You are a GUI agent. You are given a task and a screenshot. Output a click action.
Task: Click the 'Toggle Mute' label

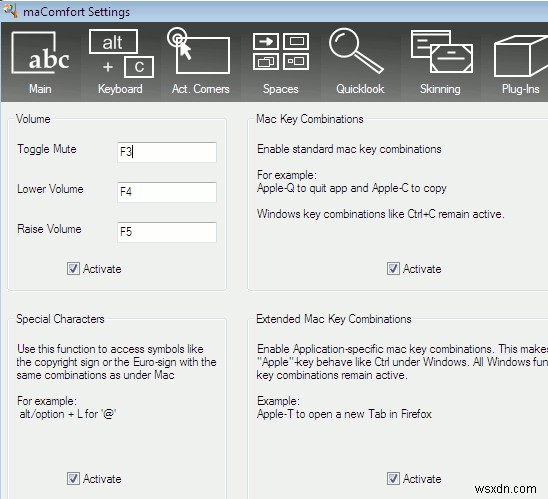click(x=47, y=149)
